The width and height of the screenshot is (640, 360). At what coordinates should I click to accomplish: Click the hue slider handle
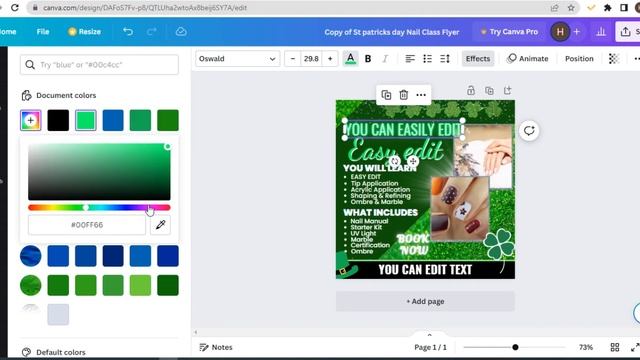pos(86,207)
